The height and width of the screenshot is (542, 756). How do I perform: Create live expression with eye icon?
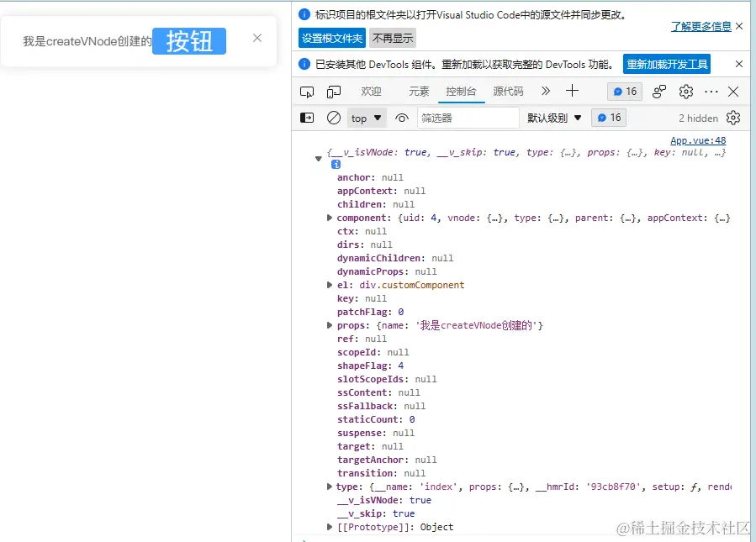[x=402, y=118]
